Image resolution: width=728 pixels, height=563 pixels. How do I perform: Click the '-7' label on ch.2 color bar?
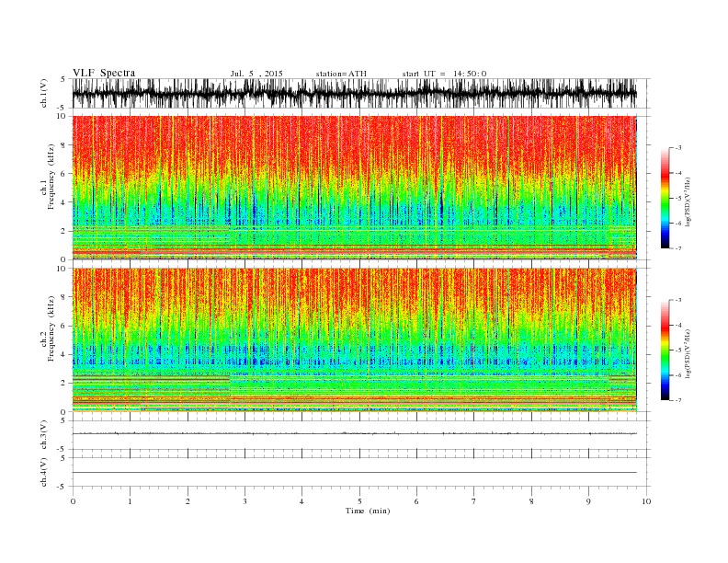[x=678, y=400]
